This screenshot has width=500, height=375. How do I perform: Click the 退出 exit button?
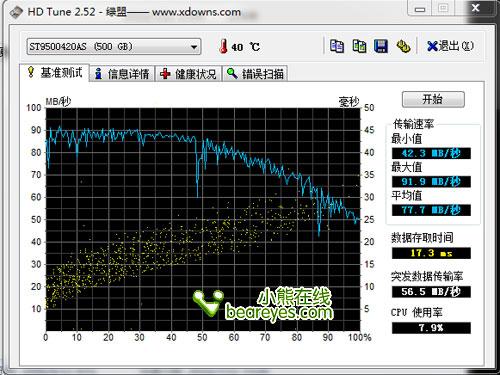pyautogui.click(x=450, y=46)
